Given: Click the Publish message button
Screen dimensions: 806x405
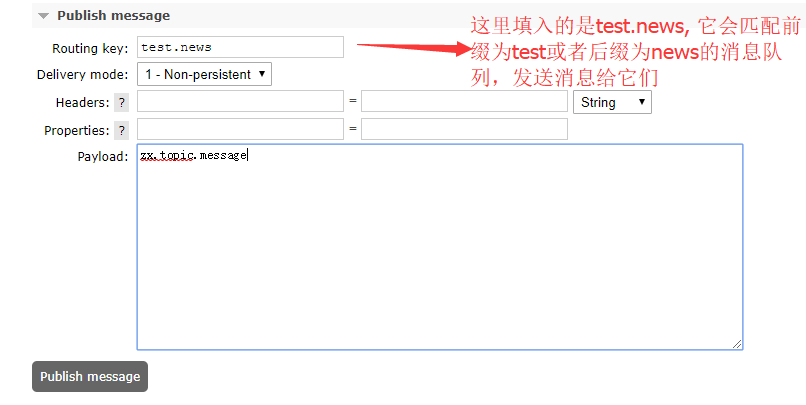Looking at the screenshot, I should [x=90, y=376].
